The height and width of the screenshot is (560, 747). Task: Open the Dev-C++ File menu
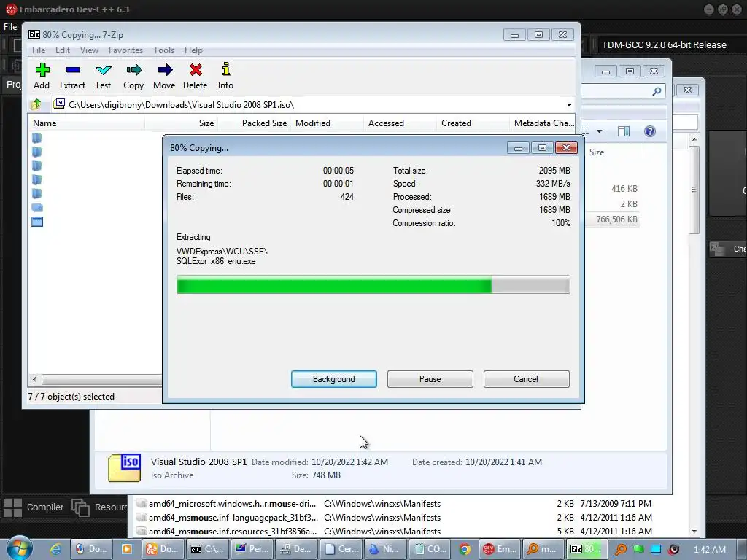coord(10,27)
